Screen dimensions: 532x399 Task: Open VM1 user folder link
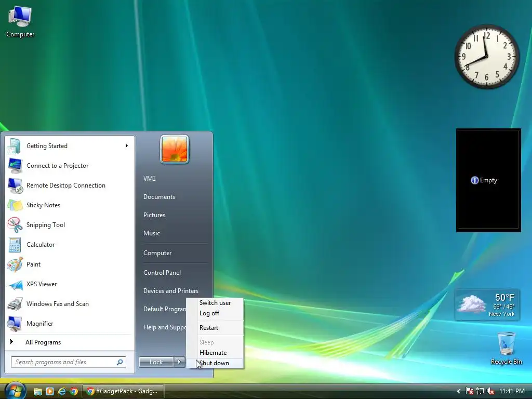click(149, 179)
